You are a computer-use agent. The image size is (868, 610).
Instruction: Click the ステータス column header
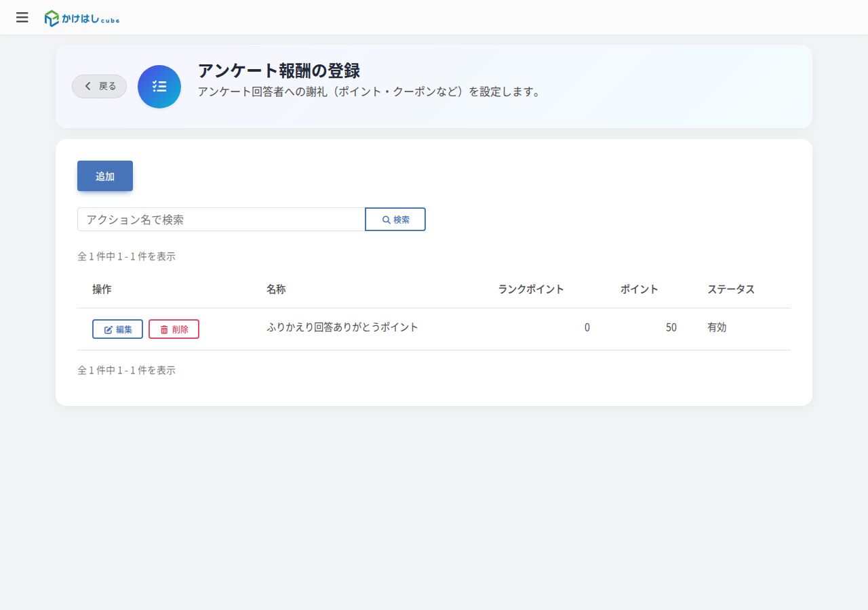[x=731, y=289]
